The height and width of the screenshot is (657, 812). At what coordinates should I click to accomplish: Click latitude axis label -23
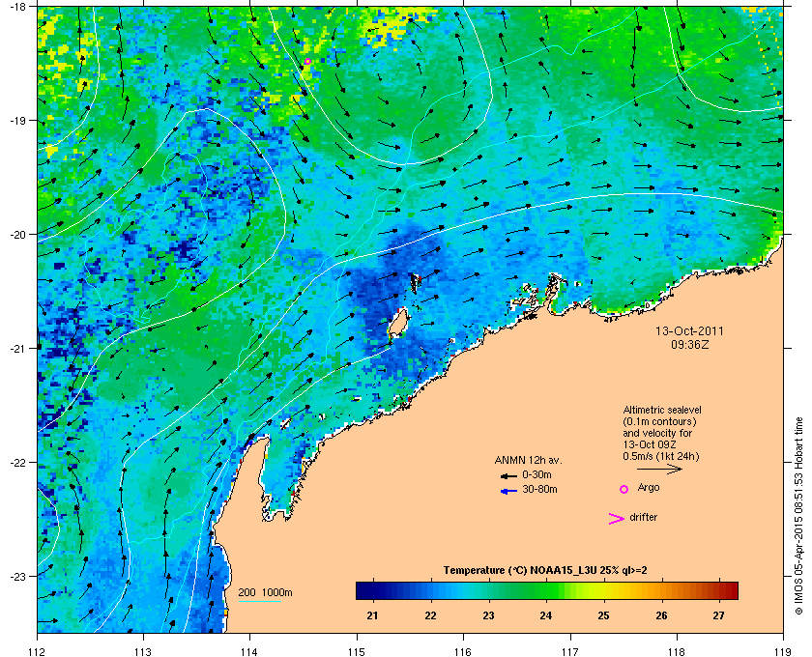click(x=16, y=576)
